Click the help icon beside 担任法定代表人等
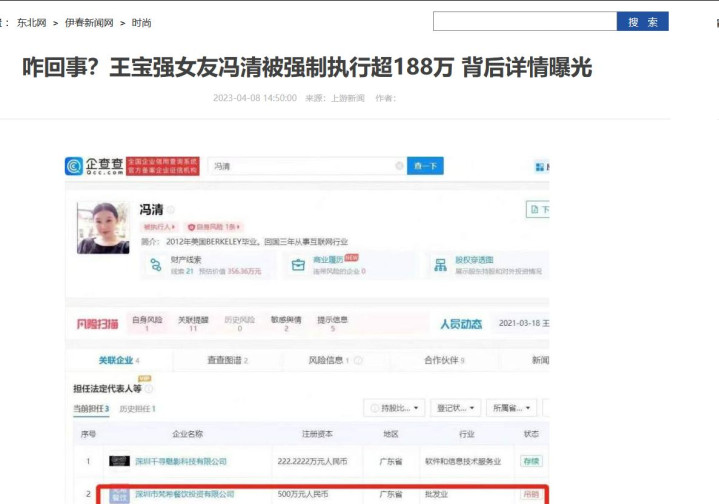Screen dimensions: 719x504 (x=149, y=389)
